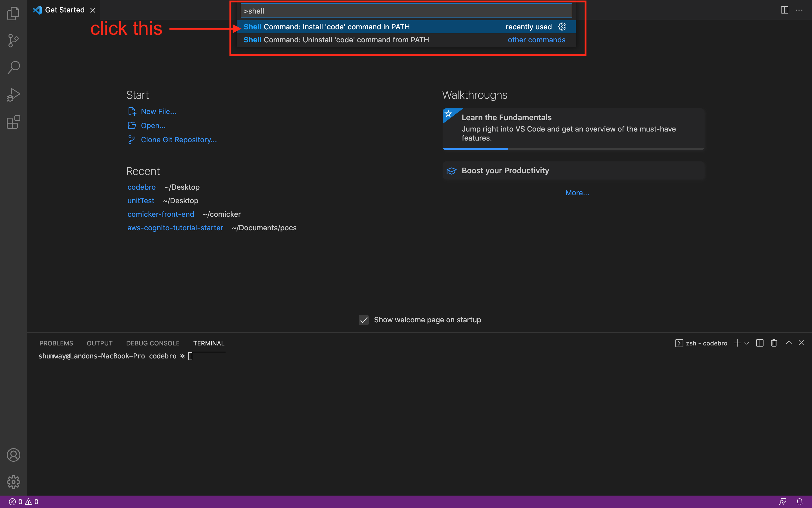Open Source Control view
812x508 pixels.
(x=14, y=41)
